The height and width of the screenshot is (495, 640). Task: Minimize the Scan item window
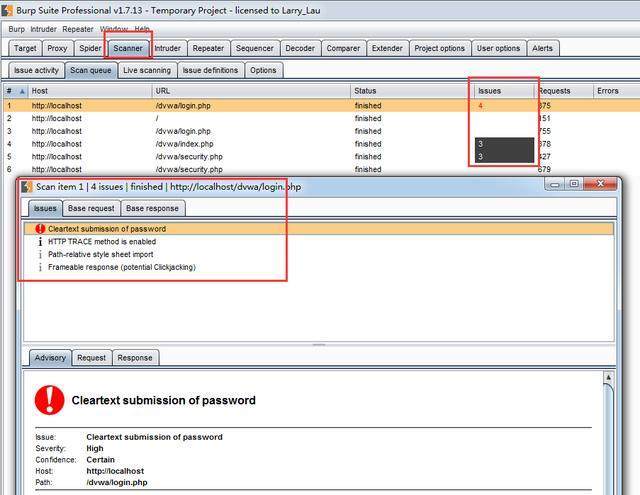click(x=554, y=184)
